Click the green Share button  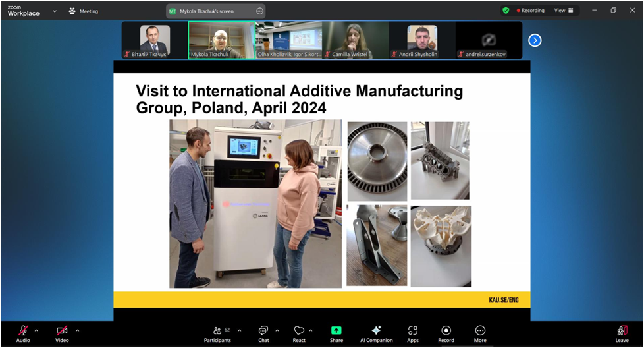pyautogui.click(x=336, y=331)
